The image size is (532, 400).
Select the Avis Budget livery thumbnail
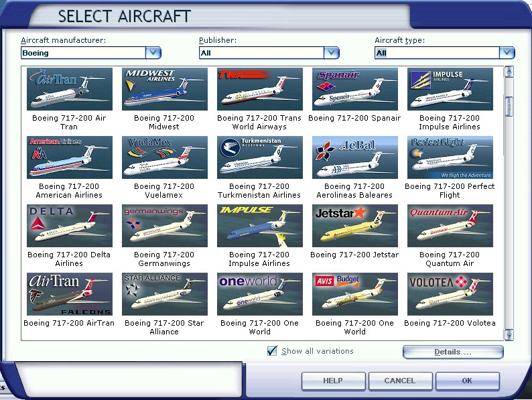click(355, 294)
